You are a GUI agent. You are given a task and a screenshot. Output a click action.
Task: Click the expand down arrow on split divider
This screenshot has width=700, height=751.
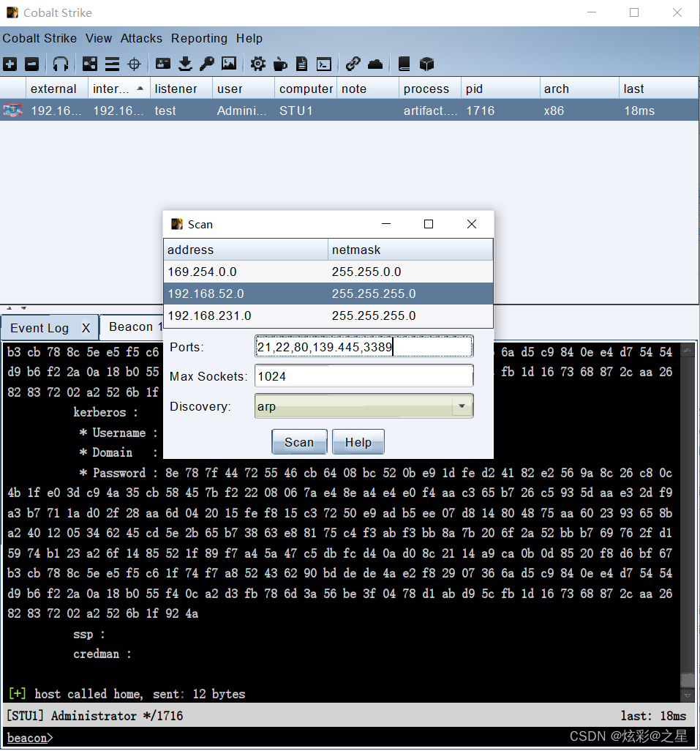(x=23, y=308)
